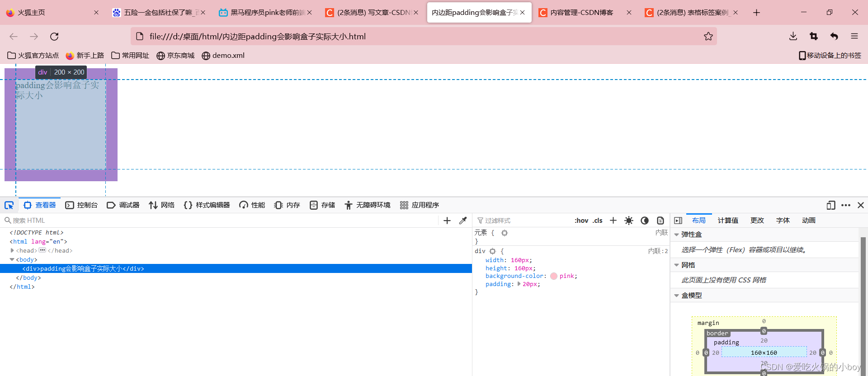Click the 过滤样式 filter styles field
Screen dimensions: 868x376
click(522, 221)
